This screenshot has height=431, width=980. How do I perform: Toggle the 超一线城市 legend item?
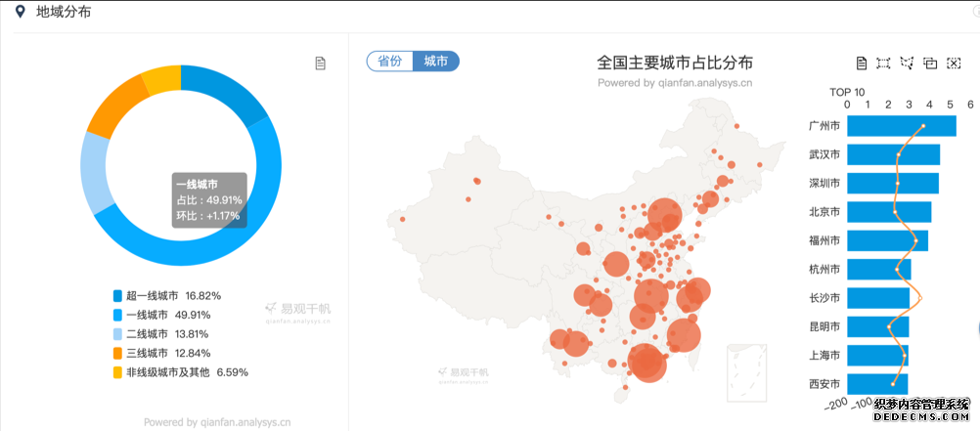[x=167, y=296]
